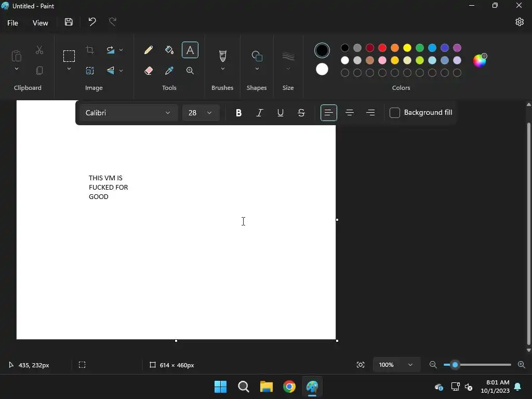532x399 pixels.
Task: Expand the Paste options chevron
Action: (16, 69)
